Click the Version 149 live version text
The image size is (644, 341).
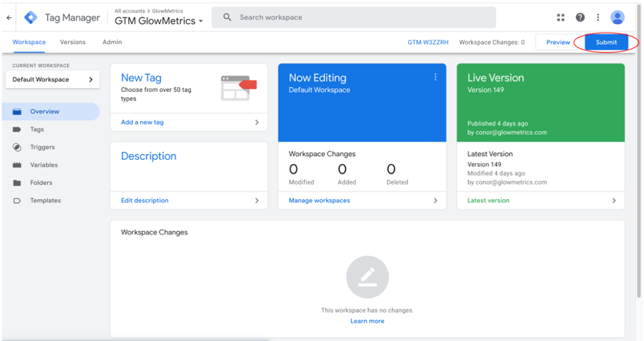click(485, 90)
